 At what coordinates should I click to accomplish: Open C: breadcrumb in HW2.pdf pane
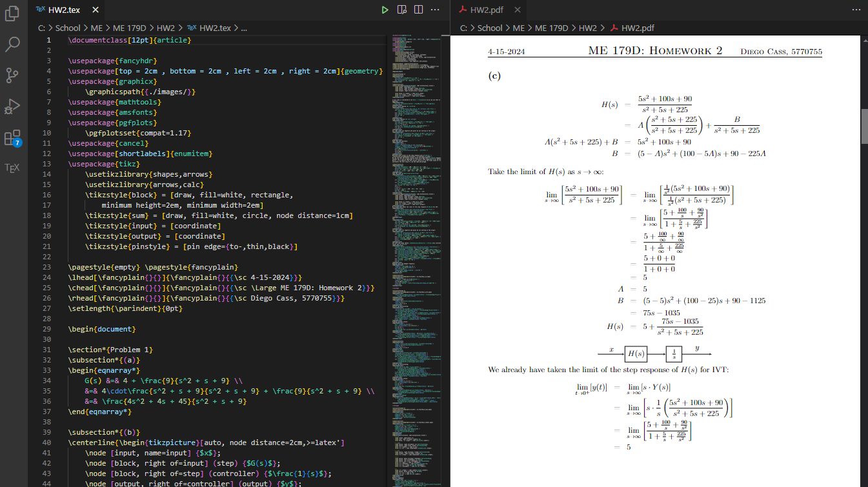click(464, 28)
